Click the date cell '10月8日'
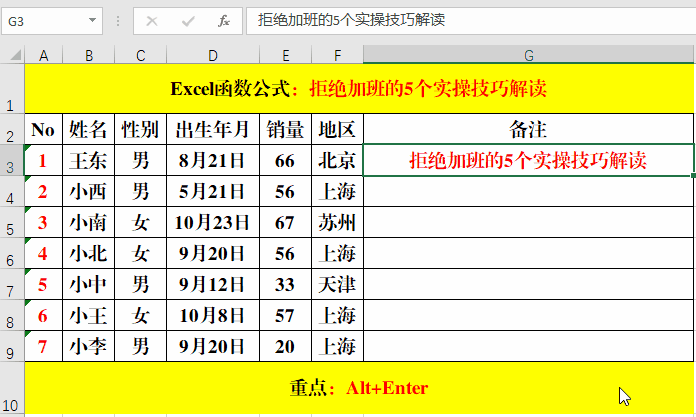 point(213,315)
